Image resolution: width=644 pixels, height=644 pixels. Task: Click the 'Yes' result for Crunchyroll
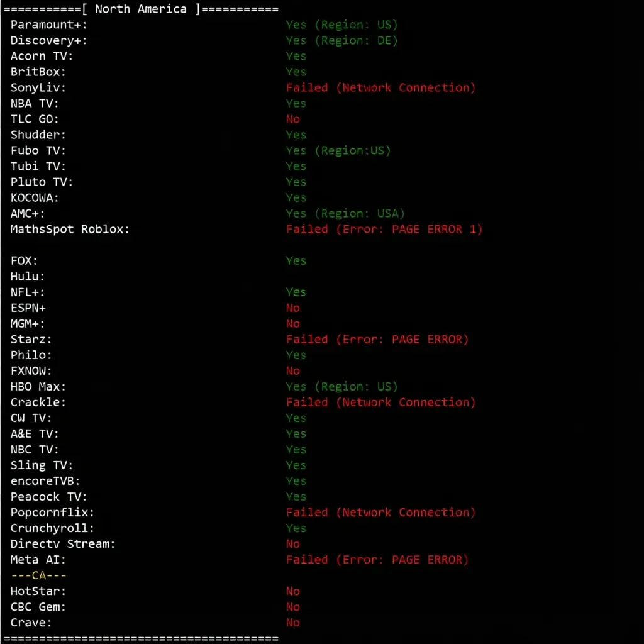(x=296, y=528)
